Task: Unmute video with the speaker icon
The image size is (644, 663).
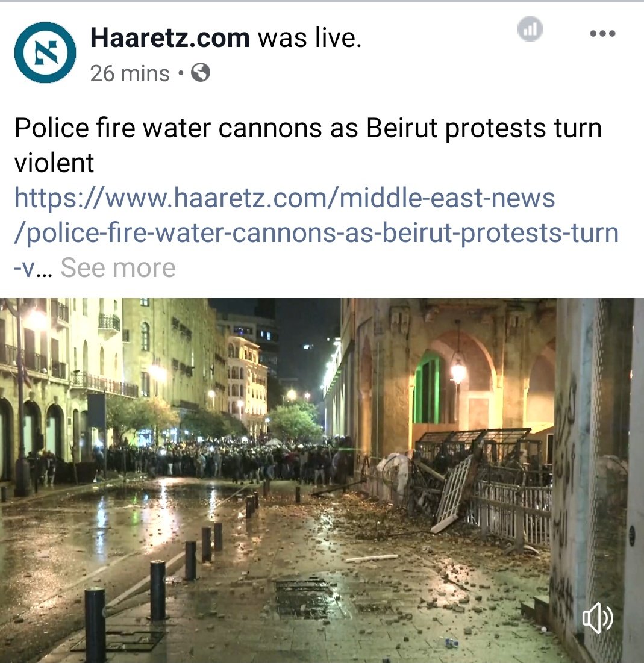Action: (x=598, y=618)
